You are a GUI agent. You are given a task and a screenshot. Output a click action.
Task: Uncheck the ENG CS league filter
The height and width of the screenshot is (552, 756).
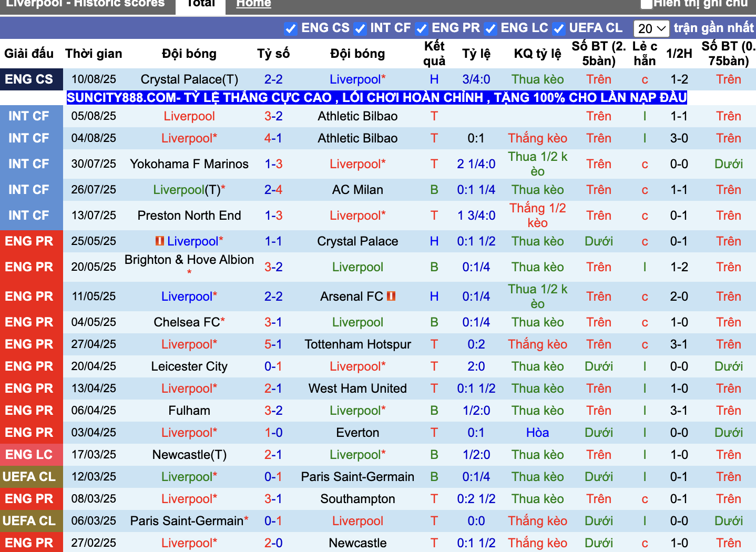pos(290,28)
